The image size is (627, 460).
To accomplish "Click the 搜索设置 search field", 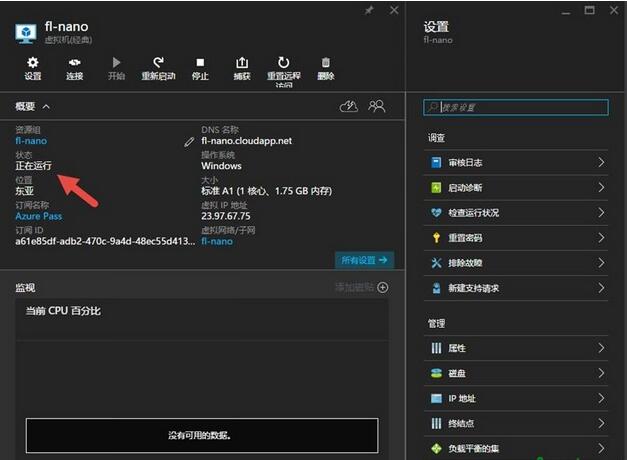I will point(516,107).
